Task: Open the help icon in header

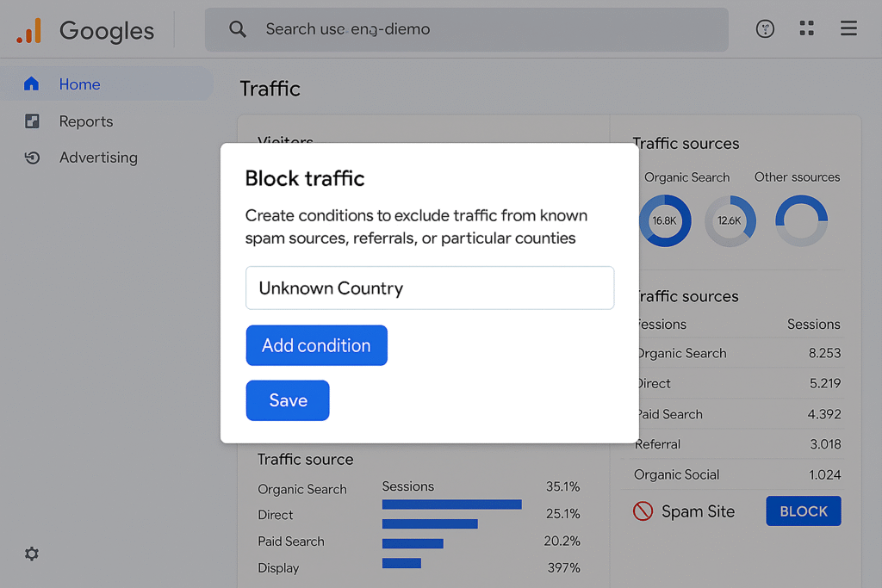Action: [764, 29]
